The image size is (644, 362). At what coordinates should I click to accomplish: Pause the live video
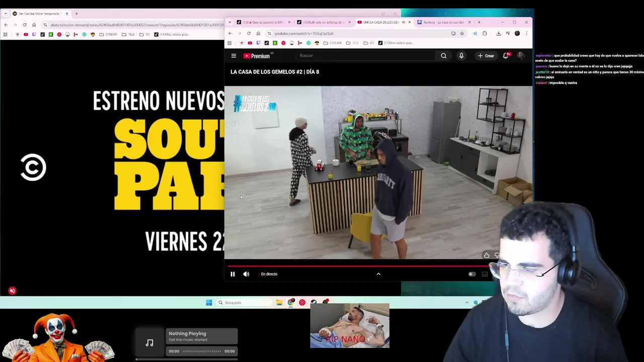(x=232, y=274)
